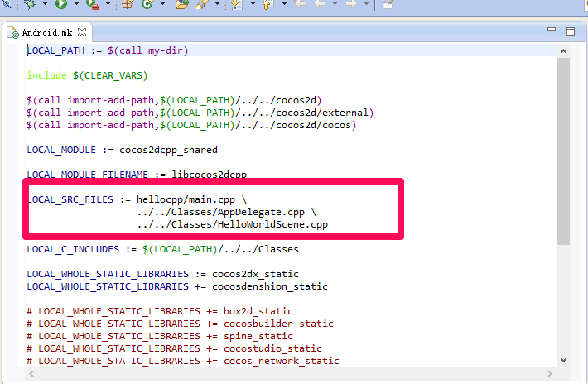588x384 pixels.
Task: Click the import-add-path line ending in cocos2d/external)
Action: click(x=200, y=113)
